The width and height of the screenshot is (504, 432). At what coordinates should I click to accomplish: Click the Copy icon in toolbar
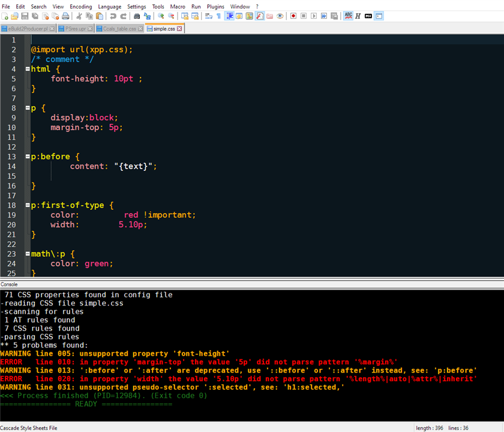(x=89, y=16)
